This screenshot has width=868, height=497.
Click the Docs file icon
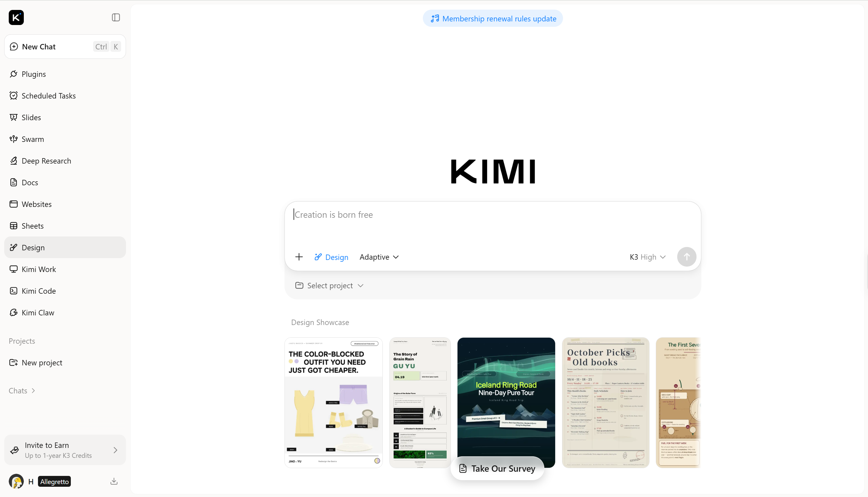tap(14, 182)
